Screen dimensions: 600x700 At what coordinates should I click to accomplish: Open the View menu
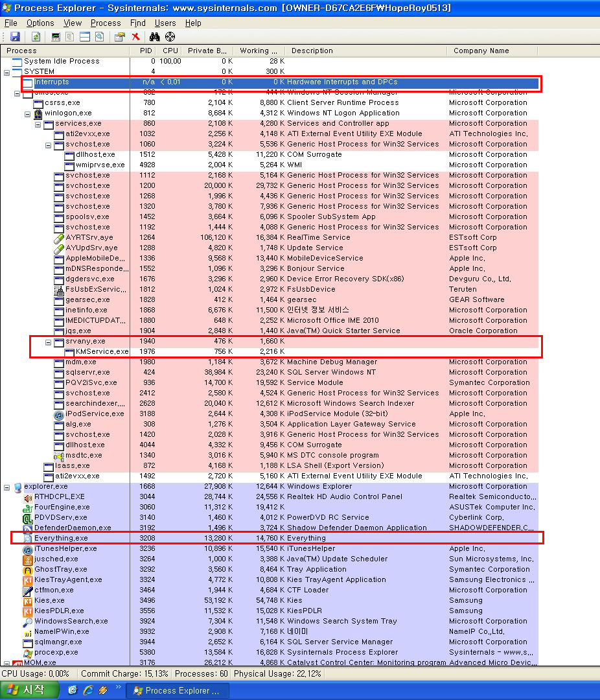pyautogui.click(x=73, y=23)
